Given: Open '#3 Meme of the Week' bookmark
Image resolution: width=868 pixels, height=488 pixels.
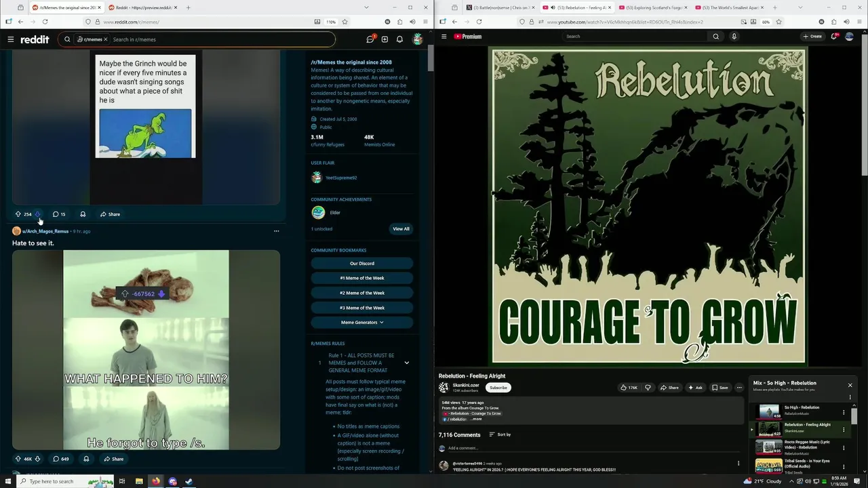Looking at the screenshot, I should (x=362, y=308).
